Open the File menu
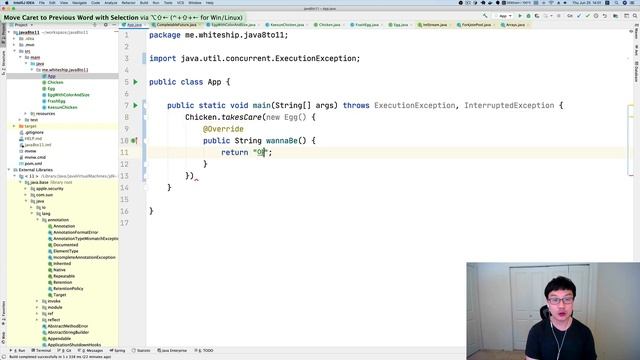Image resolution: width=640 pixels, height=360 pixels. click(x=42, y=3)
